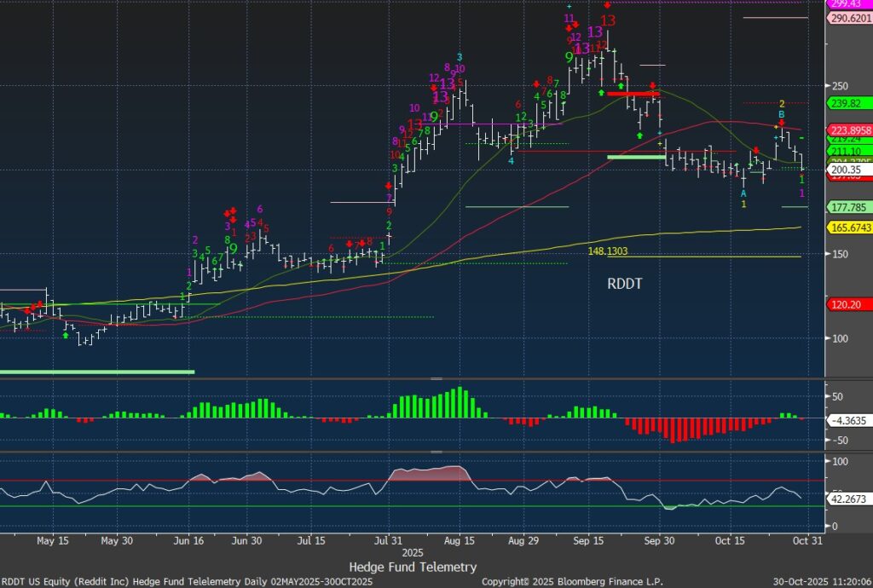Click the large red 13 at the chart peak
This screenshot has height=588, width=873.
pyautogui.click(x=607, y=20)
